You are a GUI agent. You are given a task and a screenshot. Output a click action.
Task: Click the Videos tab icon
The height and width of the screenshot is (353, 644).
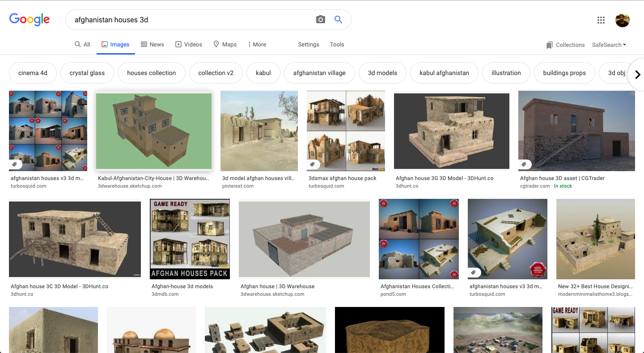click(x=178, y=44)
